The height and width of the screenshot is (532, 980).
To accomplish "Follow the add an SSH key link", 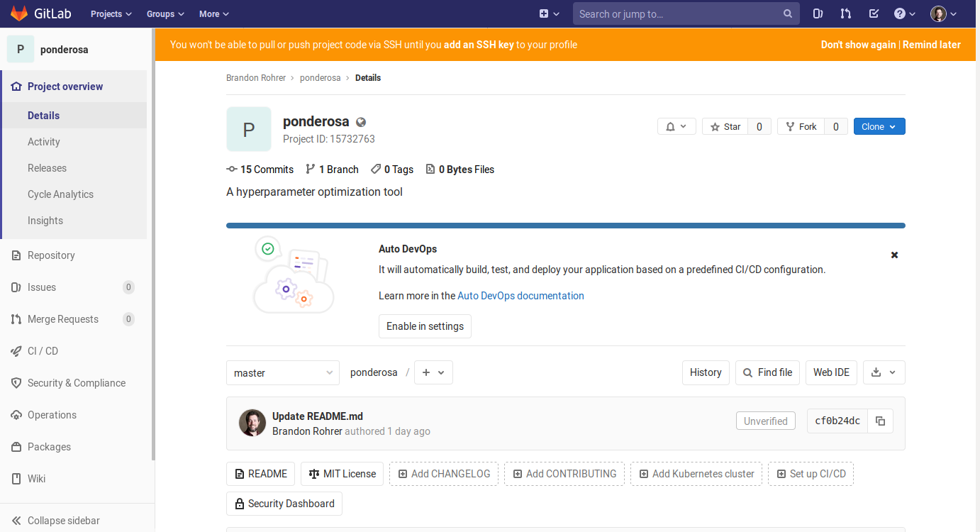I will (x=479, y=45).
